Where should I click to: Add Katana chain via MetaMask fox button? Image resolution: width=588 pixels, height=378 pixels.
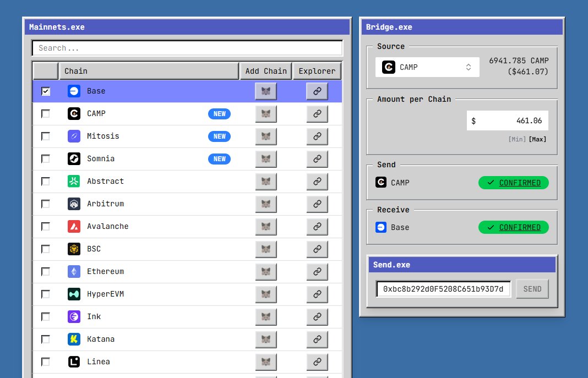click(266, 339)
